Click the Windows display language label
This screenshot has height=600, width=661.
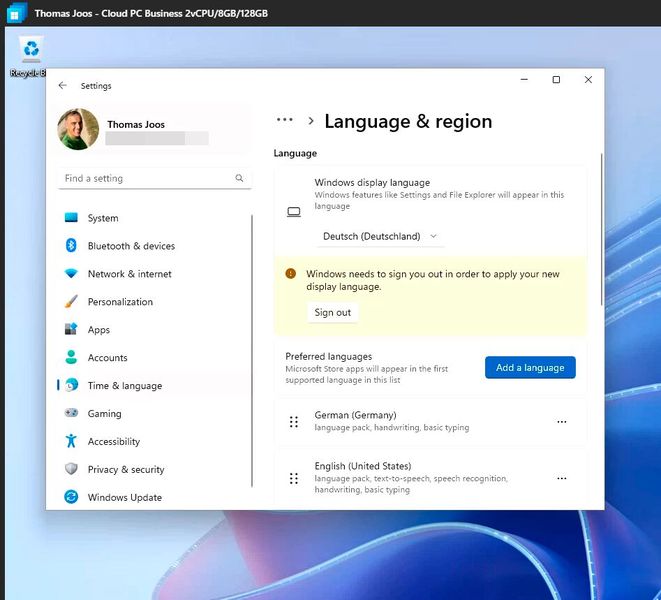(x=372, y=183)
